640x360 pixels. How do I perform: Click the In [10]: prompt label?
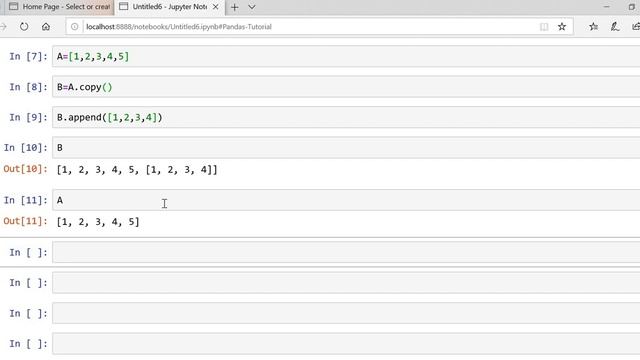[26, 148]
